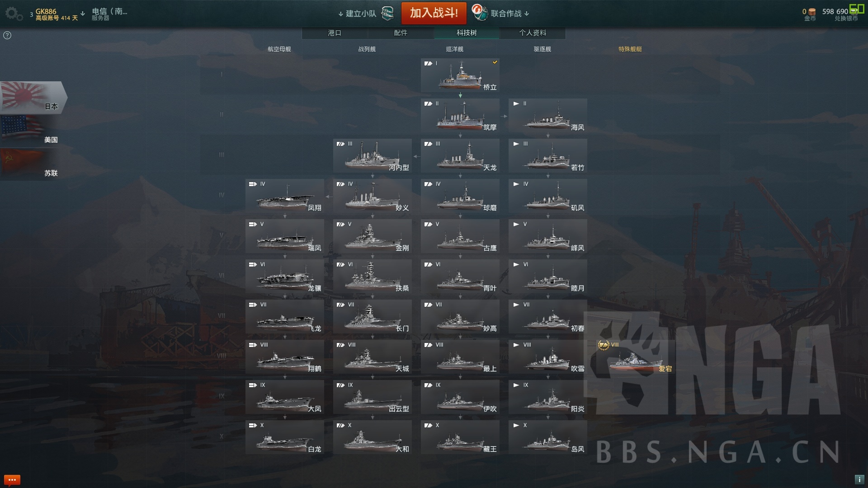
Task: Click the division emblem beside 建立小队
Action: coord(387,14)
